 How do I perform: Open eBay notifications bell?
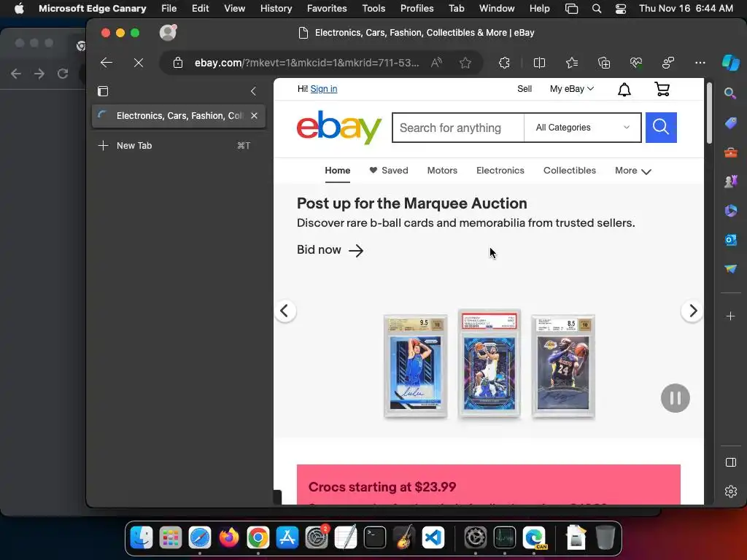pyautogui.click(x=624, y=89)
